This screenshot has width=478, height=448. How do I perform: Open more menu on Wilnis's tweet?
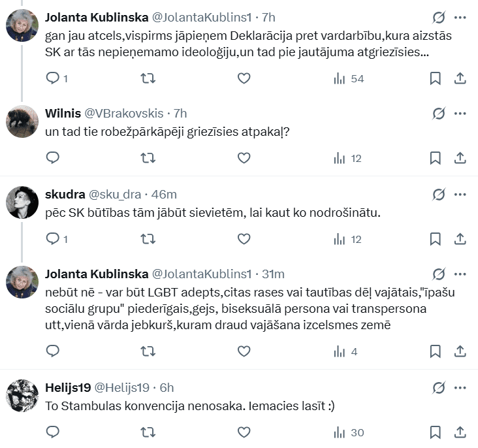coord(460,114)
